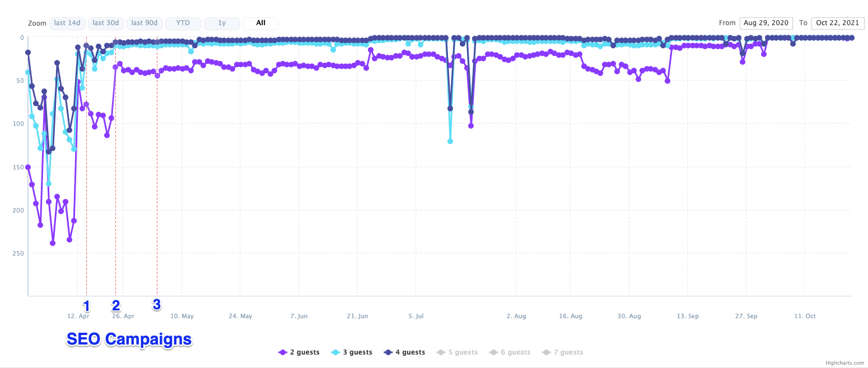Click the 13. Sep axis label

pyautogui.click(x=688, y=317)
